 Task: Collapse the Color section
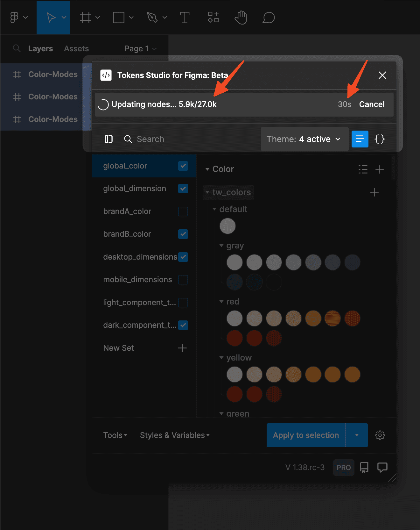207,169
